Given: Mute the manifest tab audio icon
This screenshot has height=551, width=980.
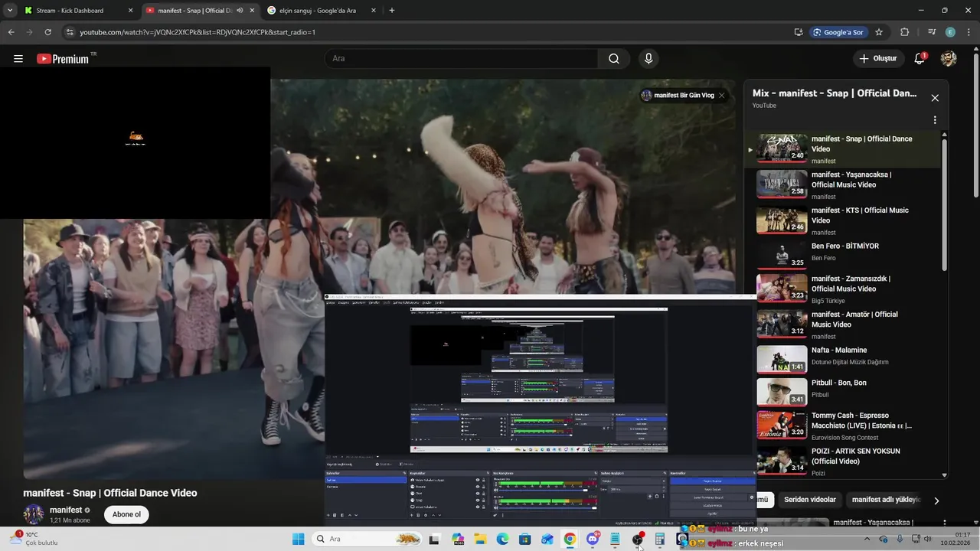Looking at the screenshot, I should tap(240, 11).
